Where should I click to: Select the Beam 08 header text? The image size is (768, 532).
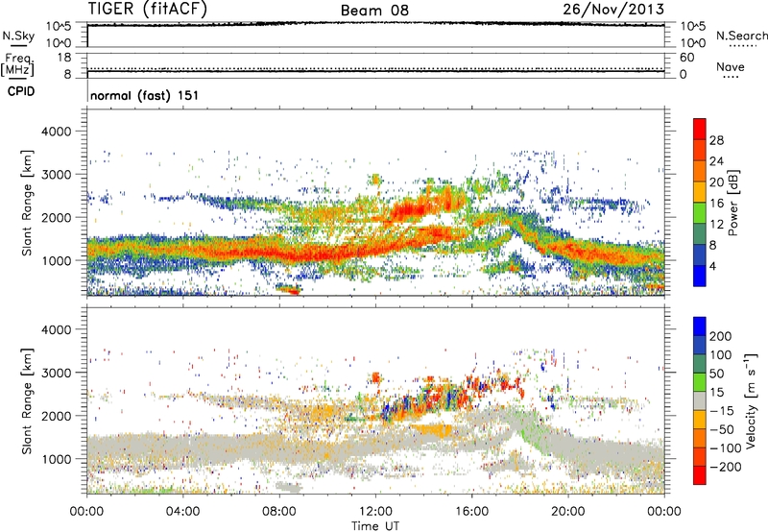point(374,11)
